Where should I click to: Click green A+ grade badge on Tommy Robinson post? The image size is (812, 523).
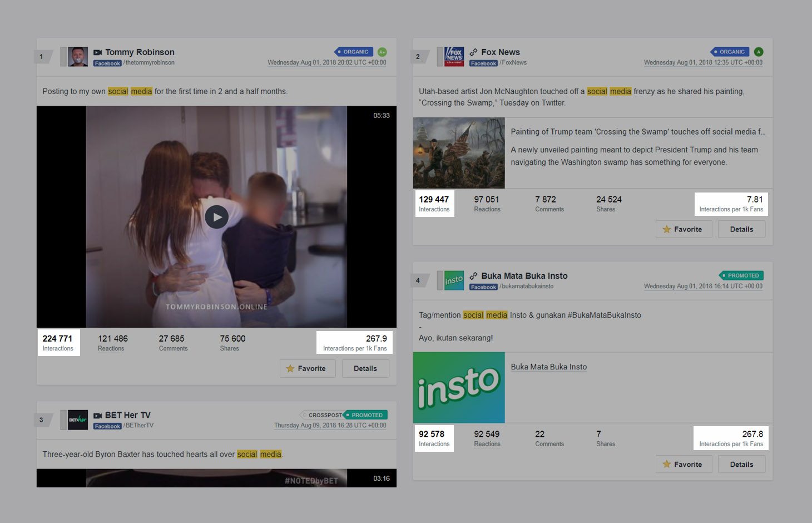382,52
